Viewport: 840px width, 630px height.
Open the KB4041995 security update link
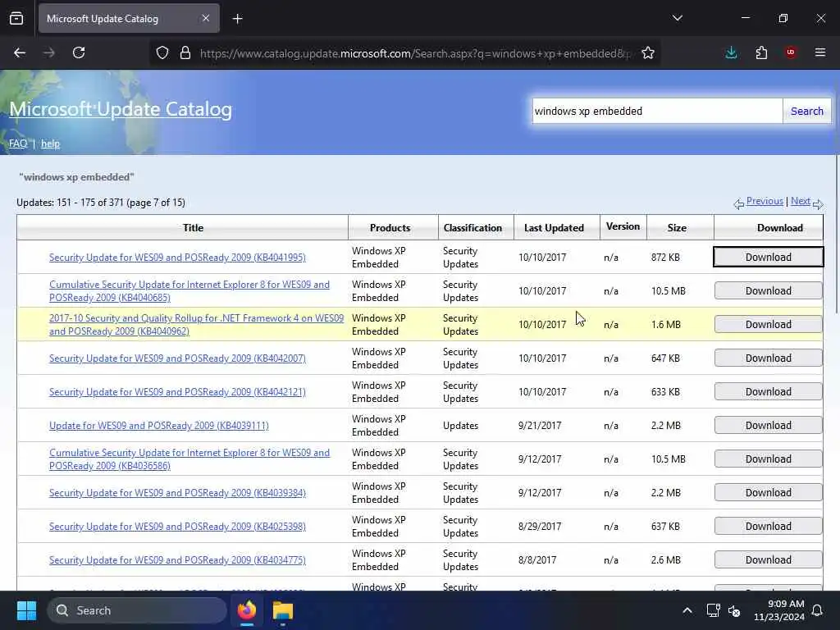(x=177, y=257)
